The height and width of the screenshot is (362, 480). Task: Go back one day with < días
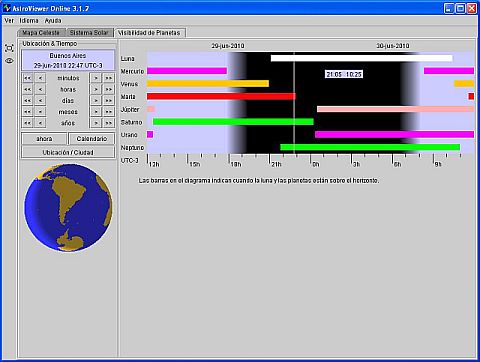[x=40, y=101]
